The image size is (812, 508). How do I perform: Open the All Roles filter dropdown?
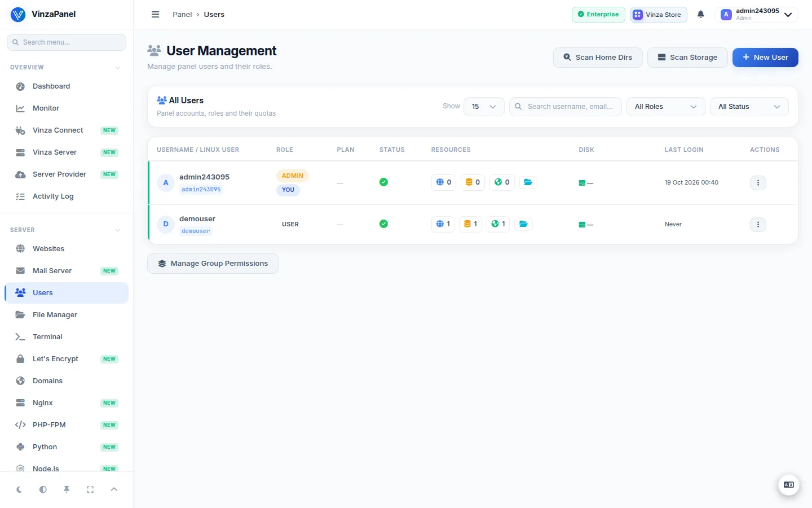(665, 107)
